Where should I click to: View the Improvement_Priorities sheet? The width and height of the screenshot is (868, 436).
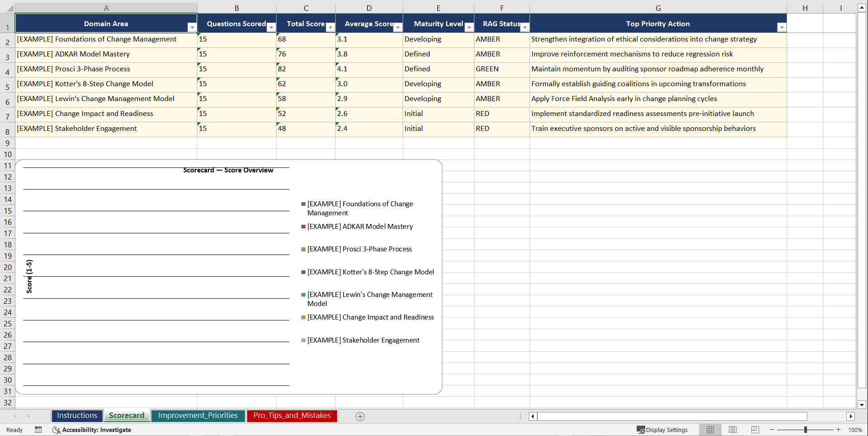198,415
